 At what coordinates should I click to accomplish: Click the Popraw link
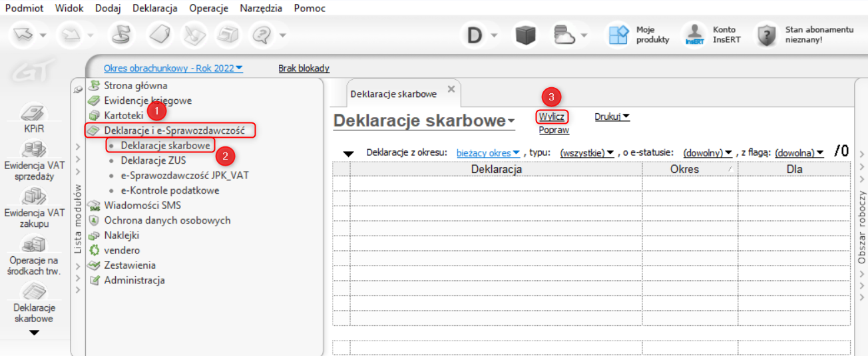(x=554, y=130)
